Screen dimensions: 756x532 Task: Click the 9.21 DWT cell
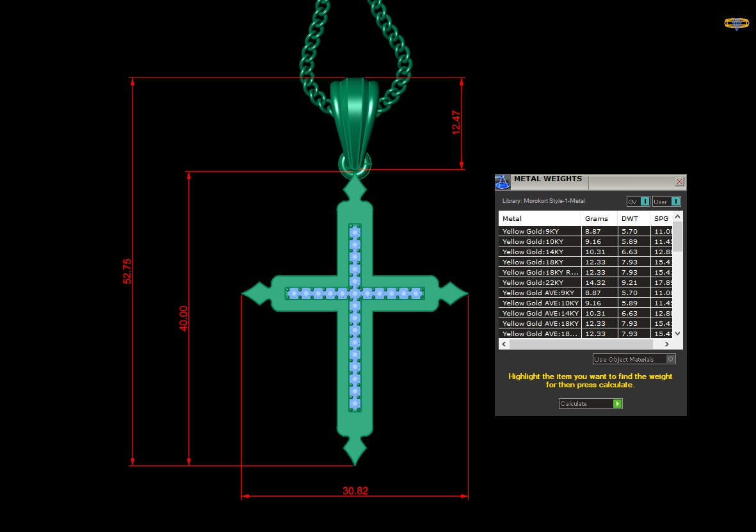pyautogui.click(x=634, y=282)
